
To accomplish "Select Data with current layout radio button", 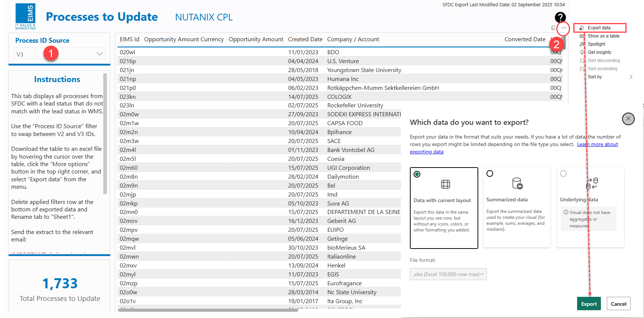I will [417, 174].
